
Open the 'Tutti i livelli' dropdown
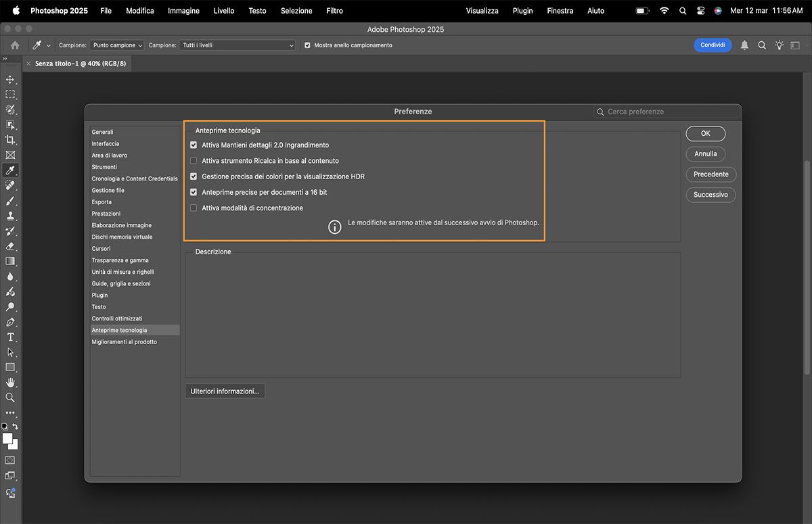237,45
